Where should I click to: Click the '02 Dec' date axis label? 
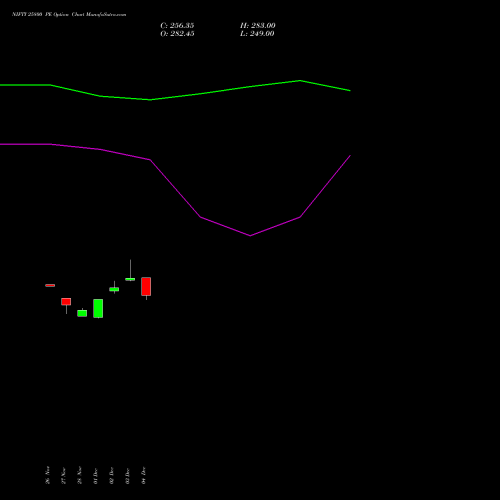(112, 476)
